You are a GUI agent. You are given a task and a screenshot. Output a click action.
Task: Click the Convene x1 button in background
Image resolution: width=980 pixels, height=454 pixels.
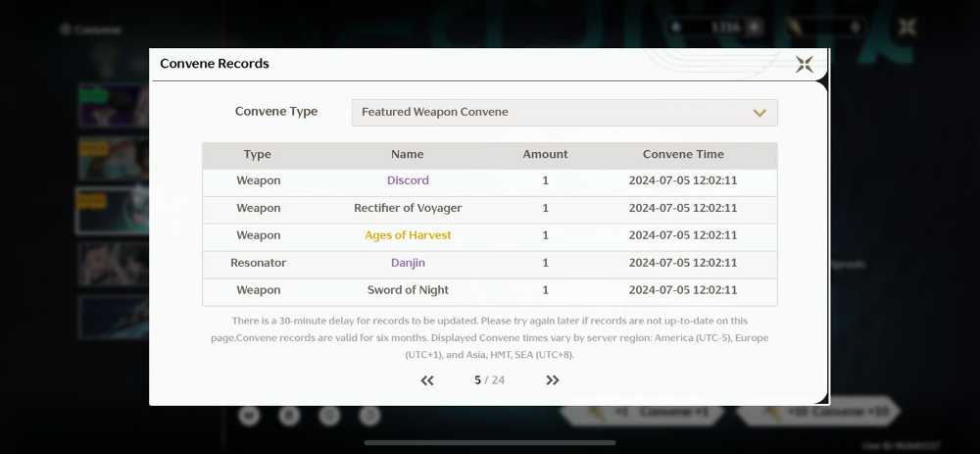pos(642,413)
